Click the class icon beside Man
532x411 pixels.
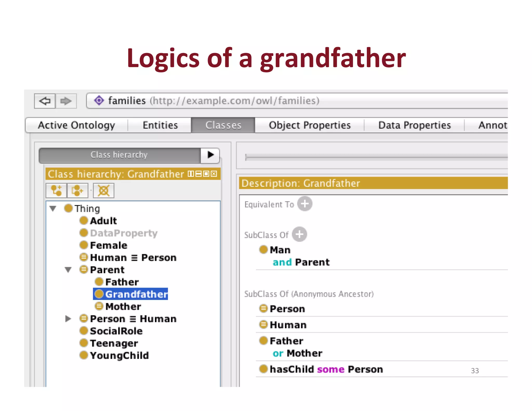click(263, 249)
